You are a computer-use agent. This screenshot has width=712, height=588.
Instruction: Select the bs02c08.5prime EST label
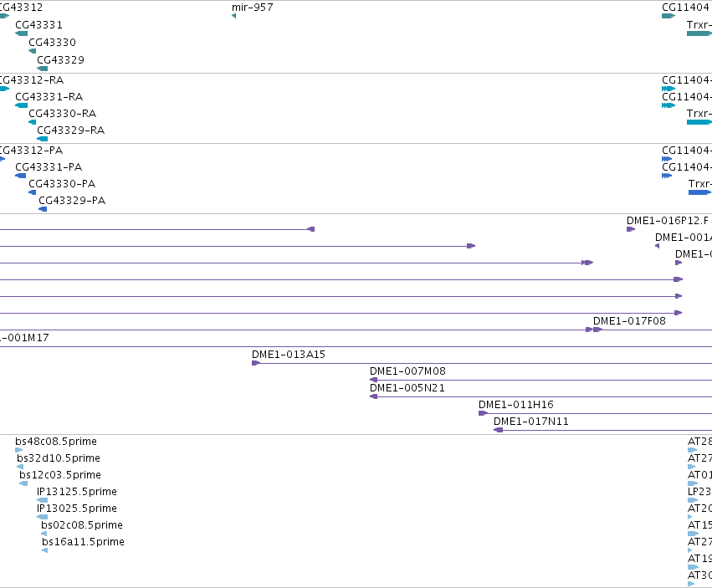click(82, 525)
